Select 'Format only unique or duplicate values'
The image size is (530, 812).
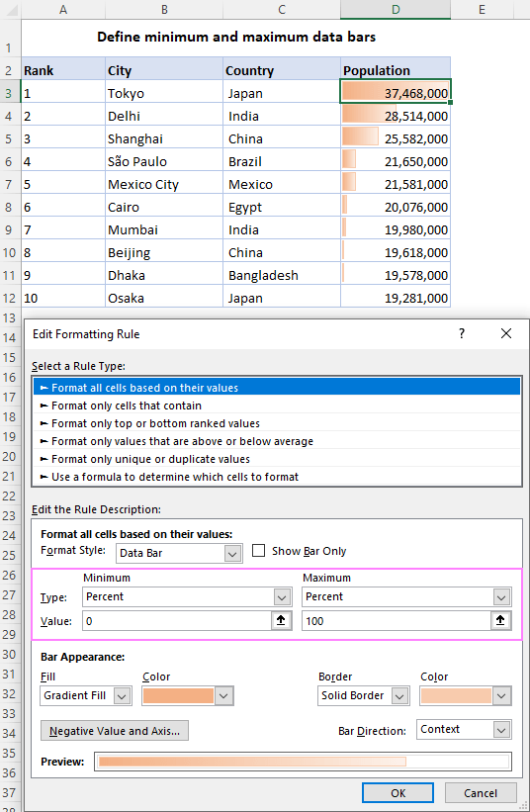pos(277,459)
